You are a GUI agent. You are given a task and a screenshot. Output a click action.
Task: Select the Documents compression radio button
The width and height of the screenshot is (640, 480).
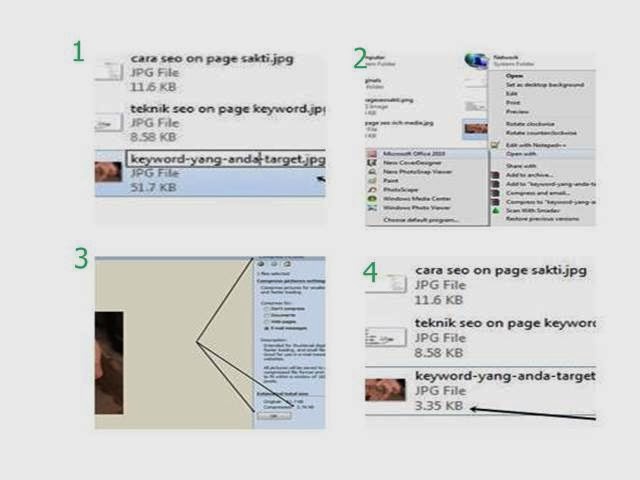(x=267, y=316)
